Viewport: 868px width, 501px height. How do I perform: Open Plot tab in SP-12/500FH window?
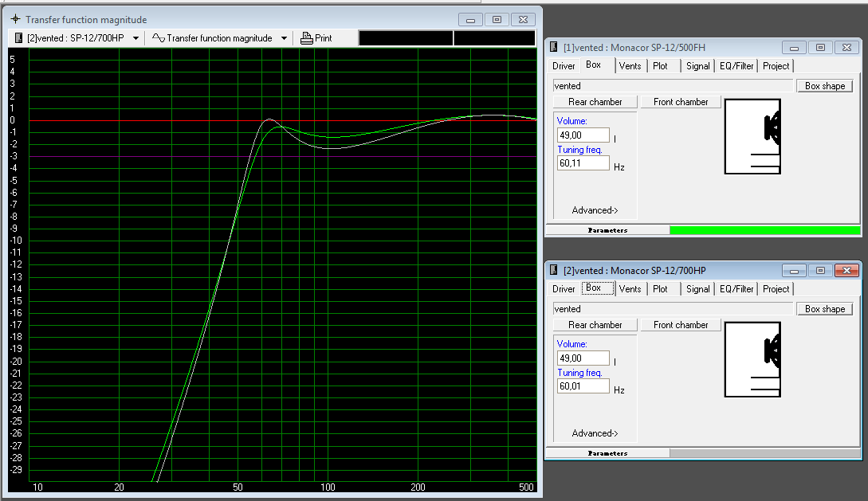point(660,66)
